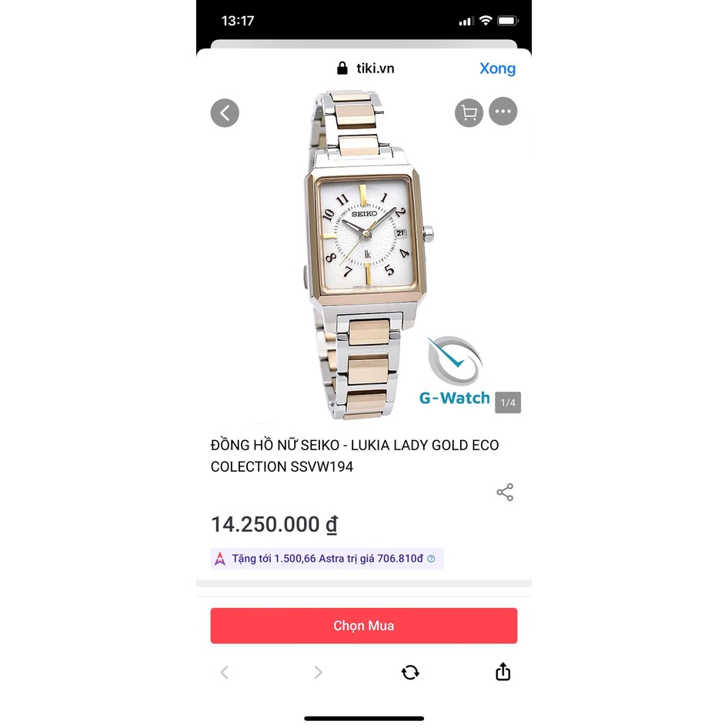Screen dimensions: 728x728
Task: Click the G-Watch logo watermark
Action: (x=455, y=371)
